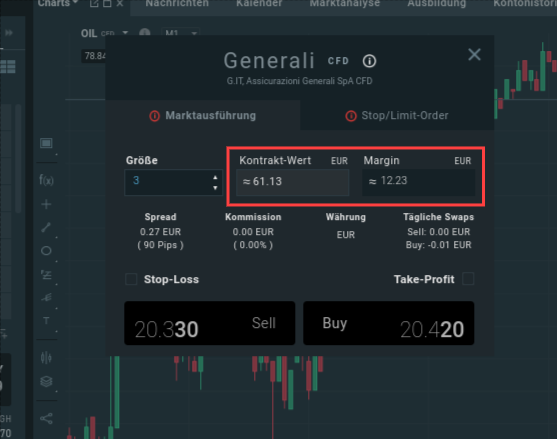Screen dimensions: 557x439
Task: Sell Generali at 20.330
Action: (x=210, y=323)
